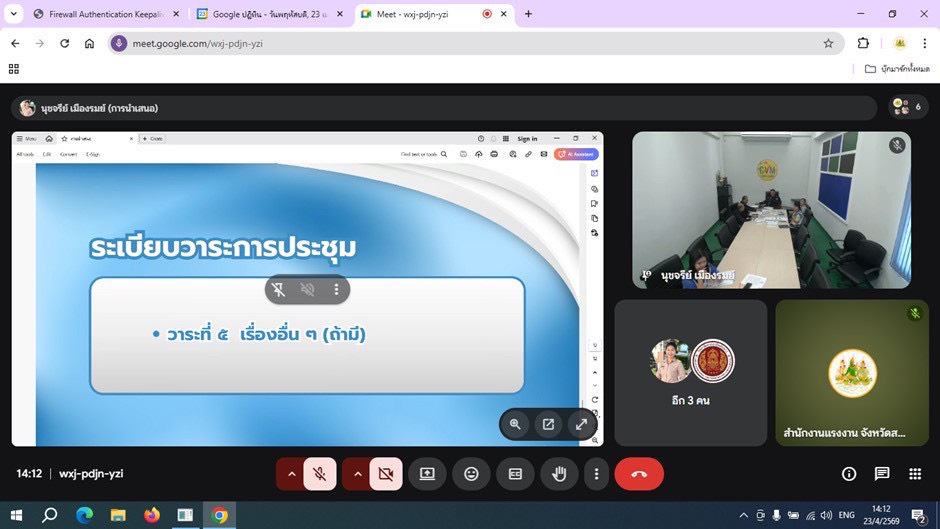Expand microphone audio settings arrow
Screen dimensions: 940x529
291,474
